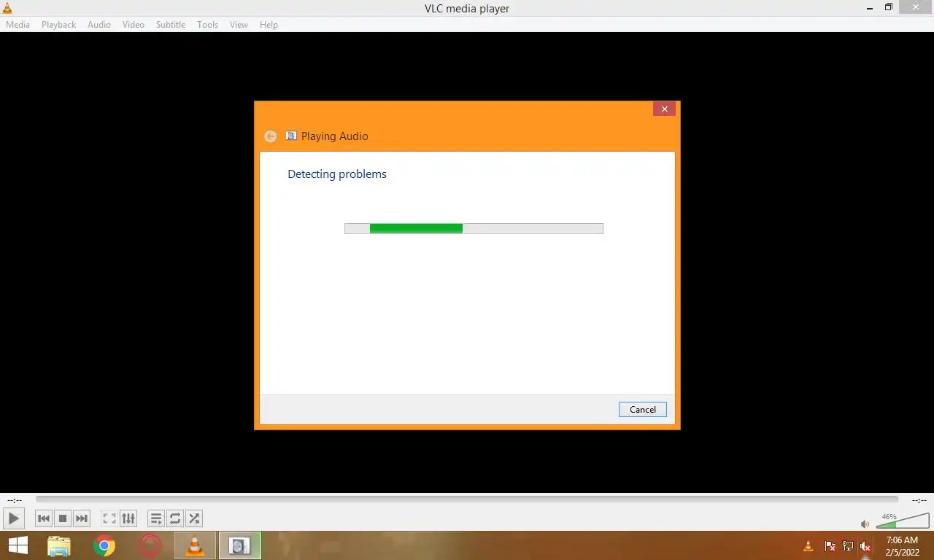Click the elapsed time label

pyautogui.click(x=14, y=500)
